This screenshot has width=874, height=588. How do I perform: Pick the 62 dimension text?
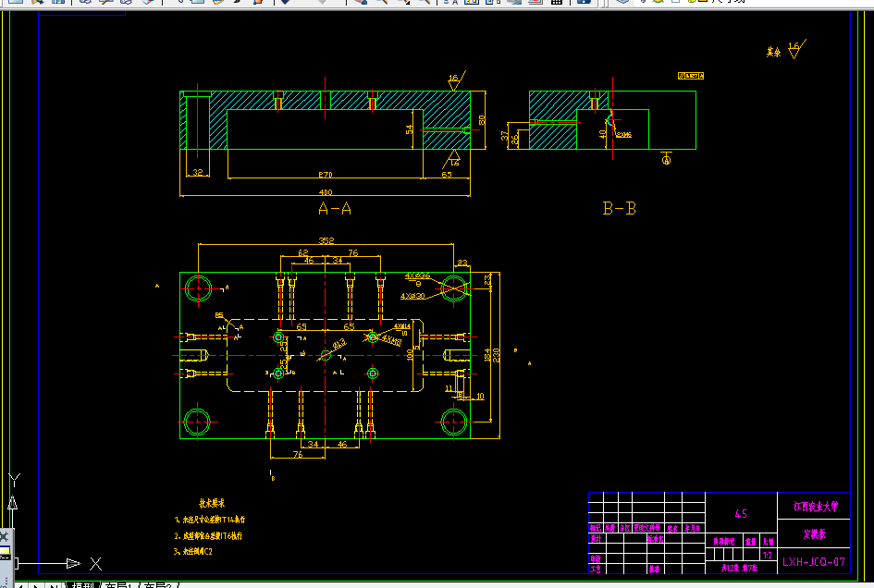click(303, 253)
